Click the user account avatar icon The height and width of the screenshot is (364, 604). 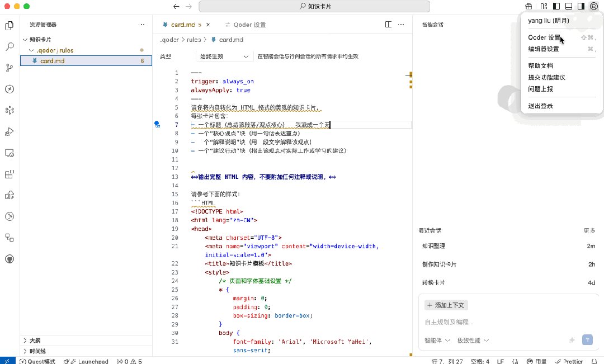[593, 6]
